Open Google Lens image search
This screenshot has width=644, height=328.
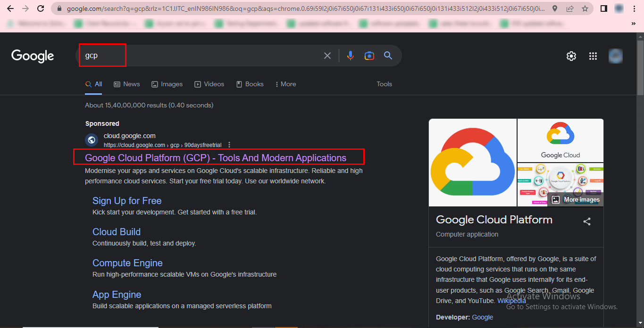(369, 56)
